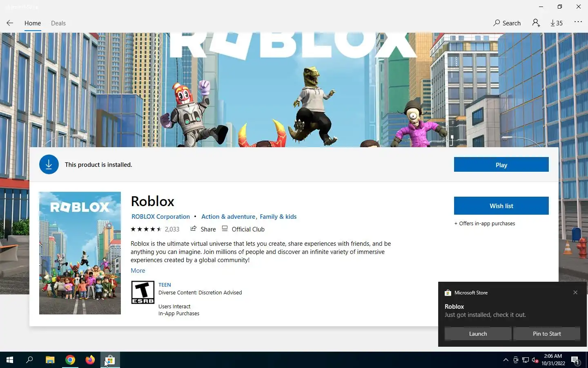
Task: Open the account sign-in icon
Action: point(536,23)
